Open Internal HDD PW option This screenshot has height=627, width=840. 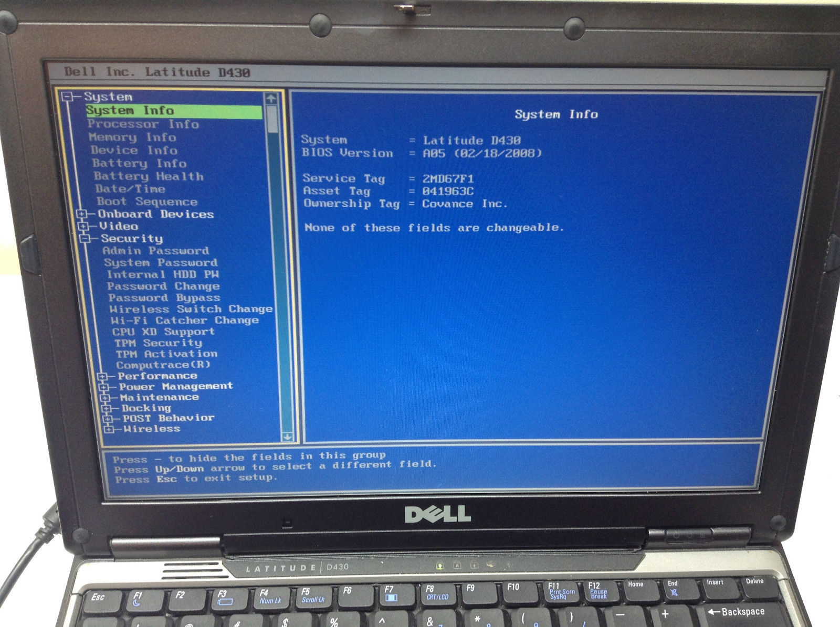[x=163, y=274]
